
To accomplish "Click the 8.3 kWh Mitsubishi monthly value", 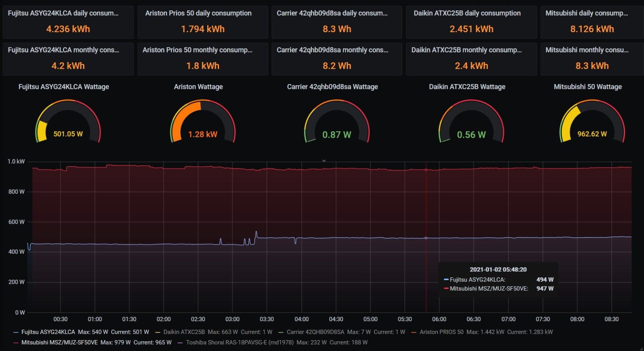I will (x=592, y=66).
